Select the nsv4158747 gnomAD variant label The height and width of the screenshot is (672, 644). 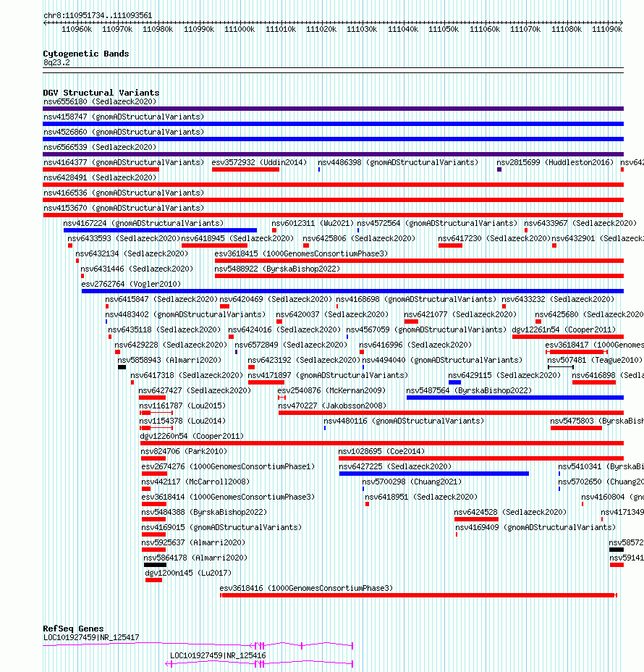point(124,117)
